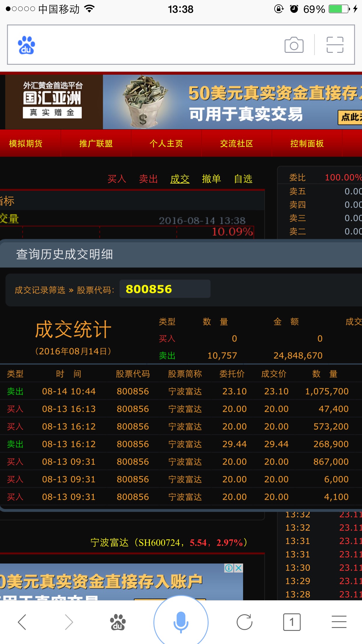Close the bottom ad with X
The image size is (362, 644).
[239, 568]
